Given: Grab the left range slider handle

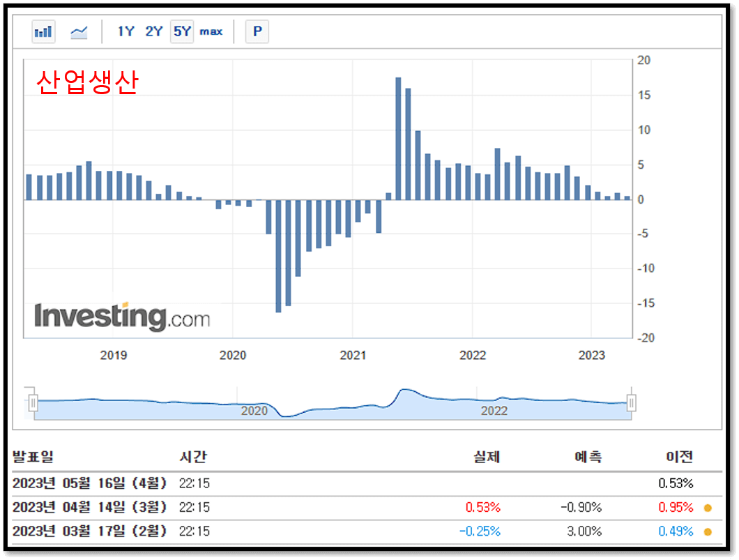Looking at the screenshot, I should coord(33,402).
